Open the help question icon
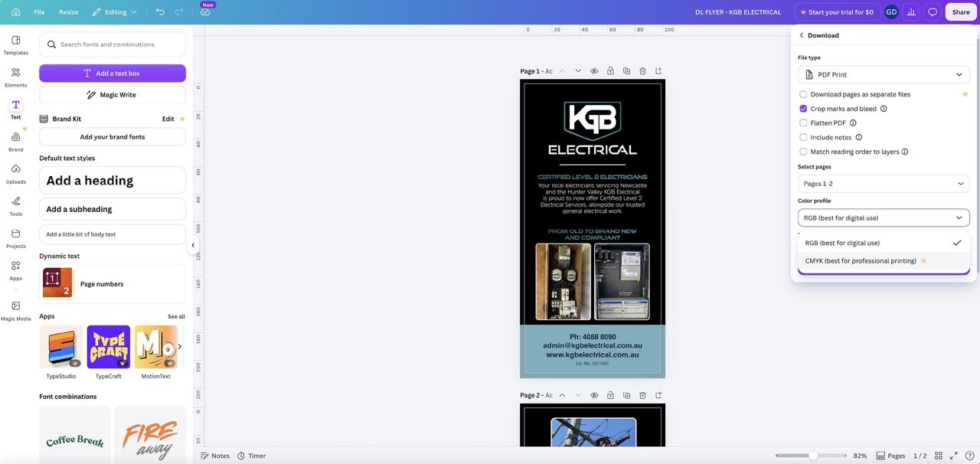The width and height of the screenshot is (980, 464). click(x=970, y=456)
